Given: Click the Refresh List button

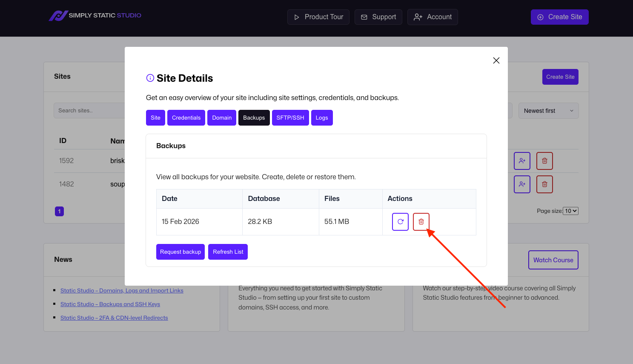Looking at the screenshot, I should pyautogui.click(x=228, y=252).
